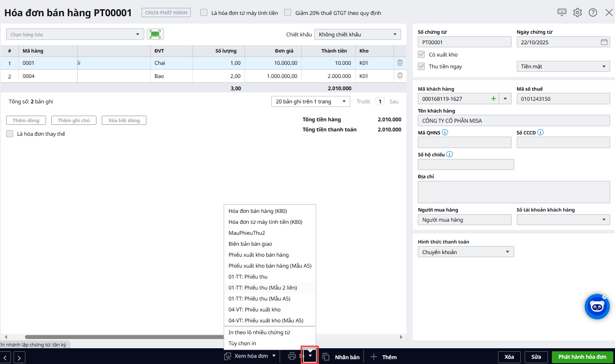Image resolution: width=615 pixels, height=364 pixels.
Task: Open the chatbot assistant robot icon
Action: click(x=597, y=307)
